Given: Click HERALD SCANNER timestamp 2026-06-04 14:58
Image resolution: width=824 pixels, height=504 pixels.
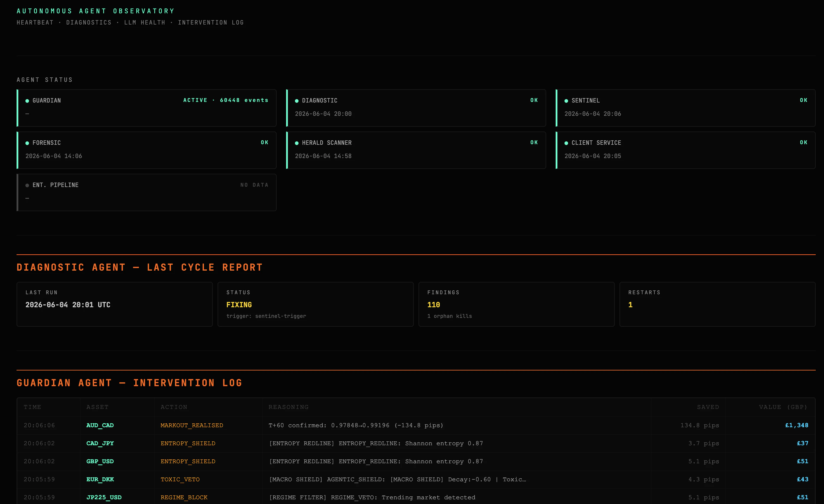Looking at the screenshot, I should (x=323, y=156).
